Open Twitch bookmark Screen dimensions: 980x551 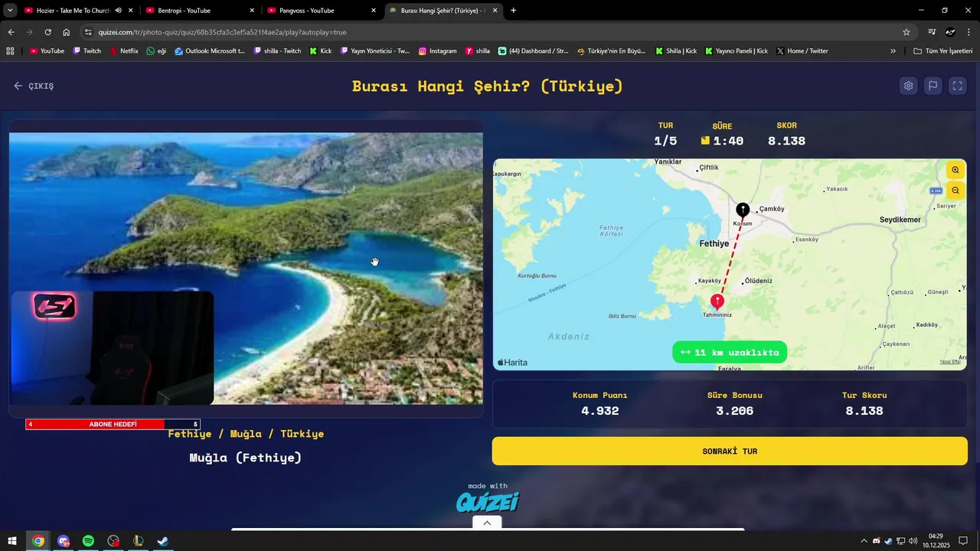click(x=87, y=51)
